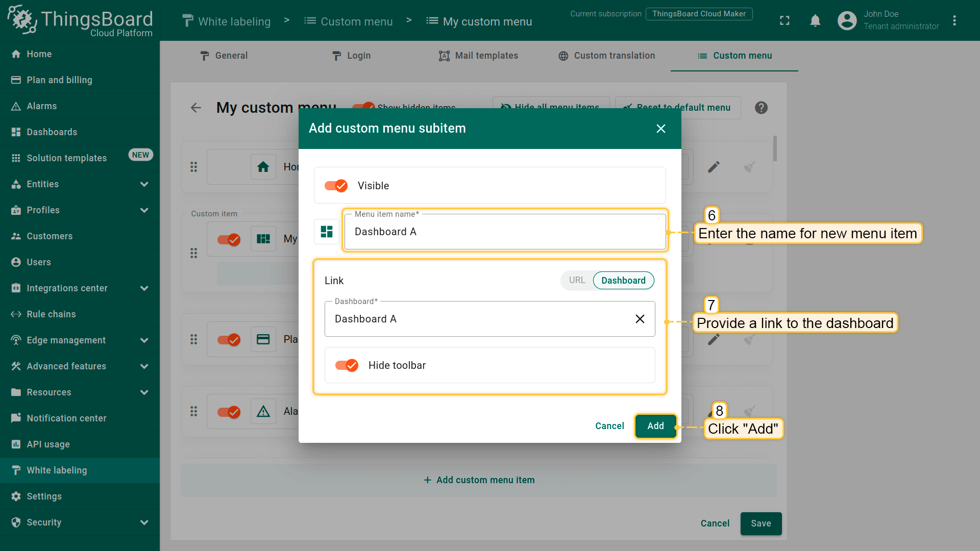
Task: Expand the Security sidebar section
Action: [144, 522]
